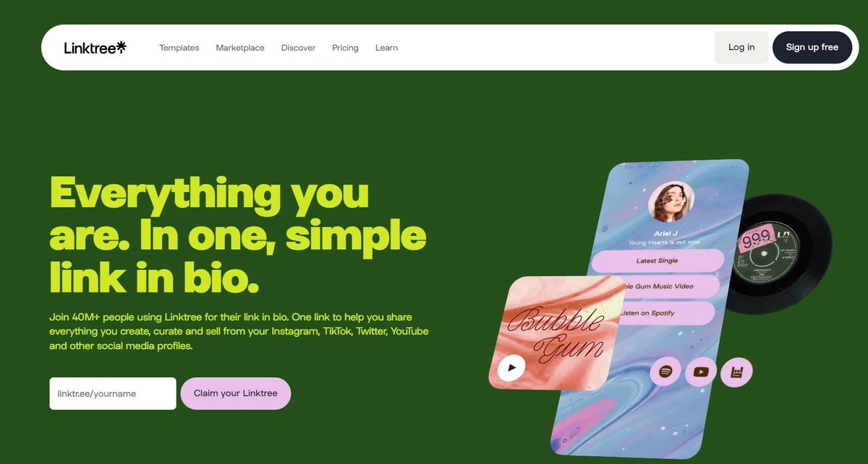The image size is (868, 464).
Task: Click the Log in button
Action: 741,47
